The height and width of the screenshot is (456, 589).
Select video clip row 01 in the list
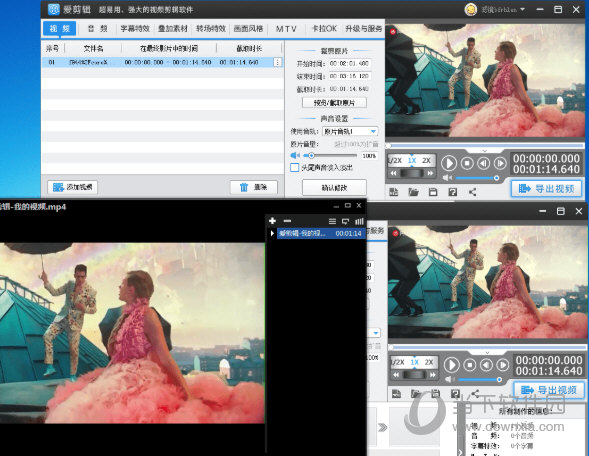162,62
